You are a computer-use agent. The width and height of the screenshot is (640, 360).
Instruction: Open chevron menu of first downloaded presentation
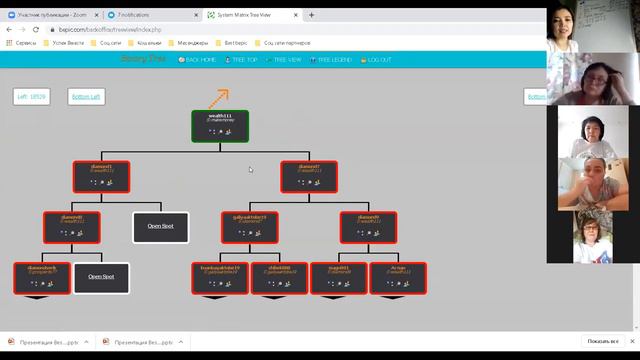click(86, 342)
